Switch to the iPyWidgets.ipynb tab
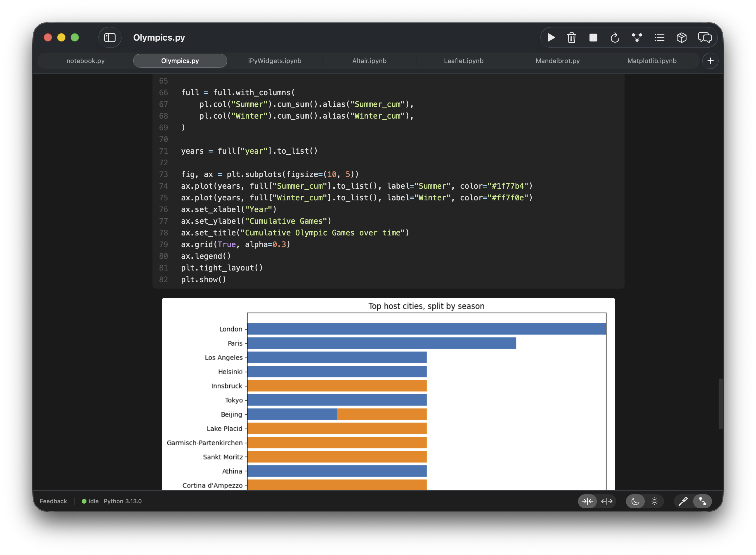The image size is (756, 555). coord(275,61)
